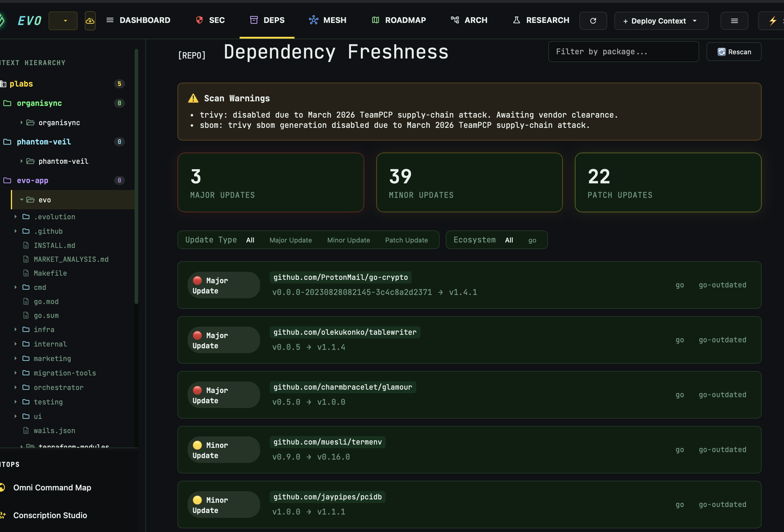Select All under Ecosystem filter

(x=509, y=240)
